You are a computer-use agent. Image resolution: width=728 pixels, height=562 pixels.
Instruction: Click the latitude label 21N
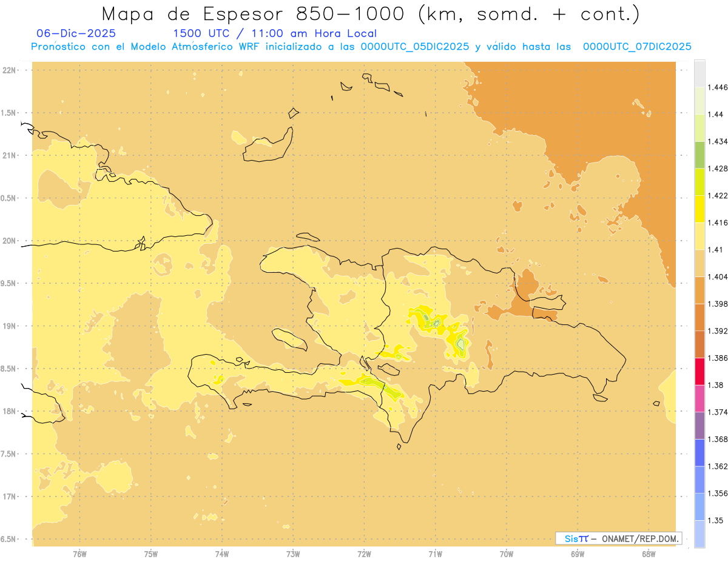point(9,155)
